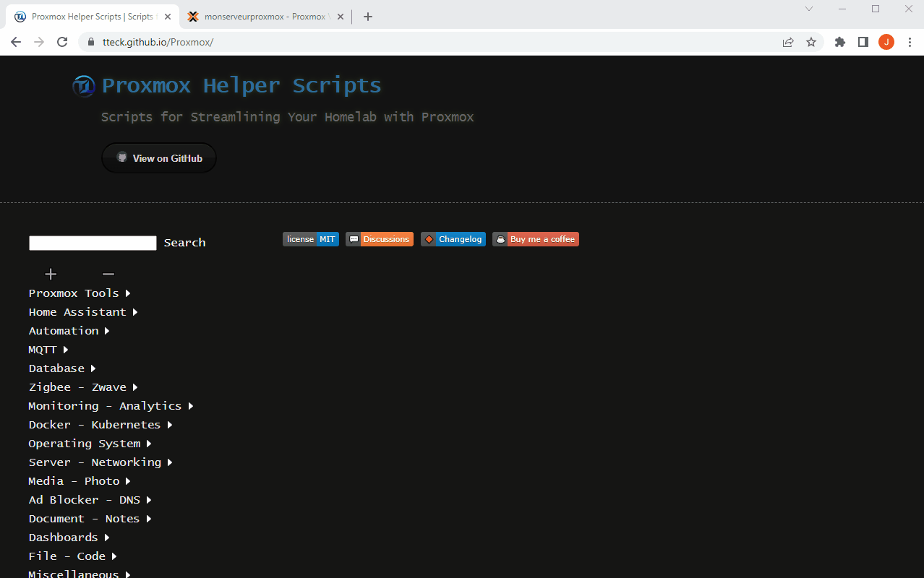Switch to the monserveurproxmox tab
This screenshot has width=924, height=578.
(x=264, y=17)
